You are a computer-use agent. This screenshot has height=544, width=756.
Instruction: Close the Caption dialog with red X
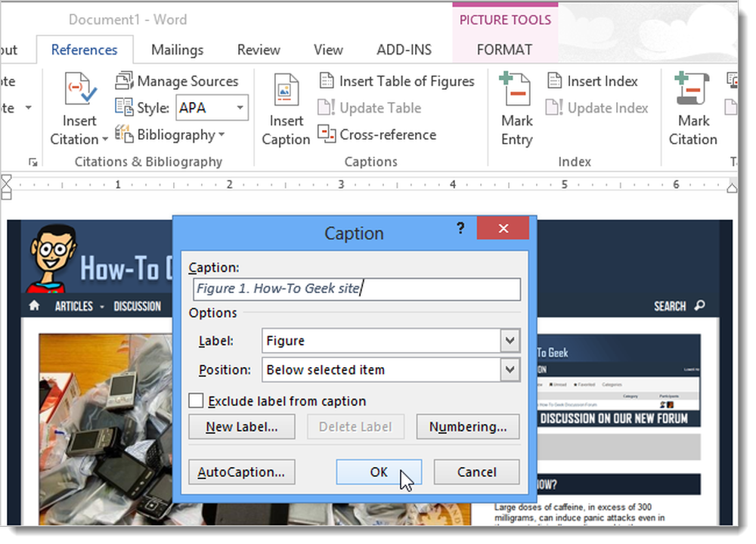click(x=503, y=228)
